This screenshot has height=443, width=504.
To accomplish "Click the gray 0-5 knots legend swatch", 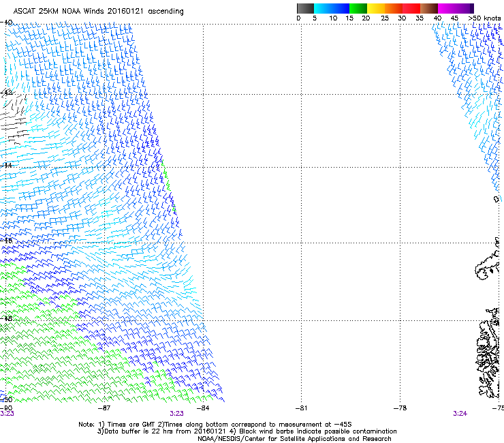I will click(305, 8).
